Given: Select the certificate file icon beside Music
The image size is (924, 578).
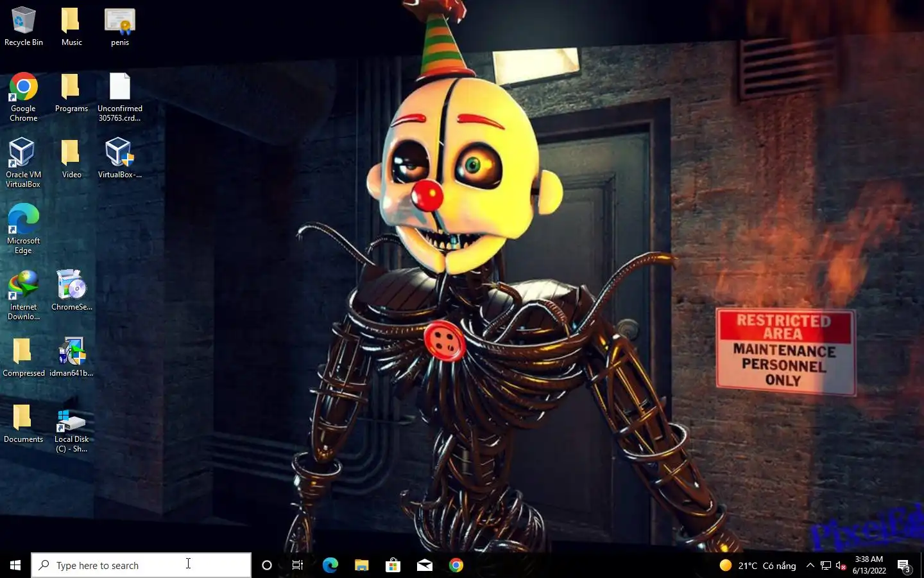Looking at the screenshot, I should 120,27.
